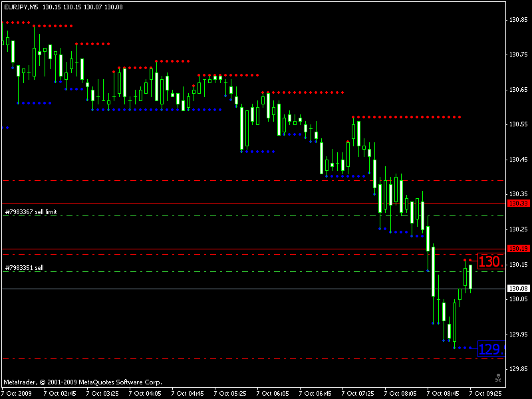Click the 7 Oct 08:45 time label
This screenshot has height=399, width=532.
coord(443,394)
